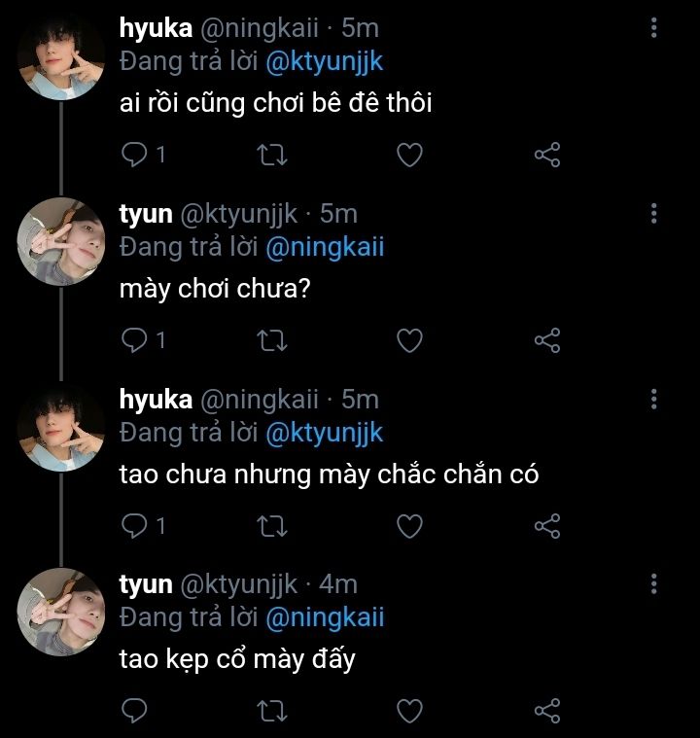Open @ningkaii mention in last tweet
Screen dimensions: 700x738
pyautogui.click(x=324, y=617)
